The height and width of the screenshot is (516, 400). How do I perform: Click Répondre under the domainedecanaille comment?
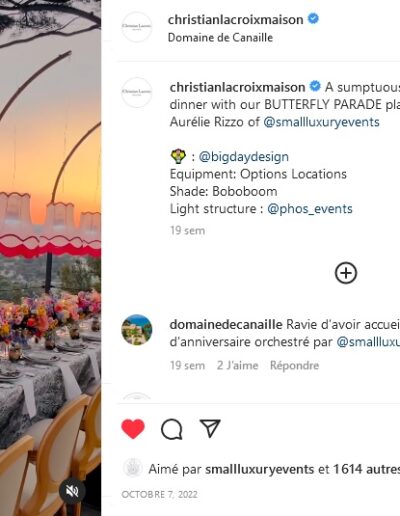[294, 366]
